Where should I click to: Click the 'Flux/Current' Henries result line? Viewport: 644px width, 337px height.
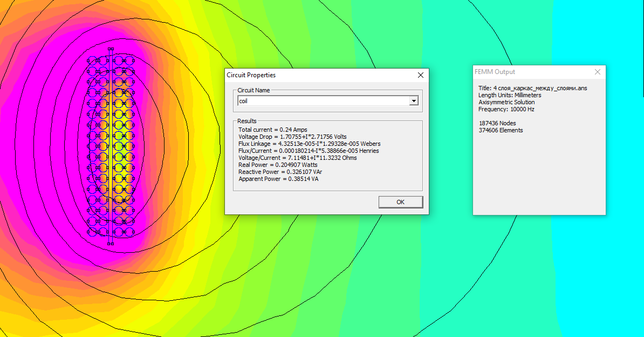tap(309, 151)
